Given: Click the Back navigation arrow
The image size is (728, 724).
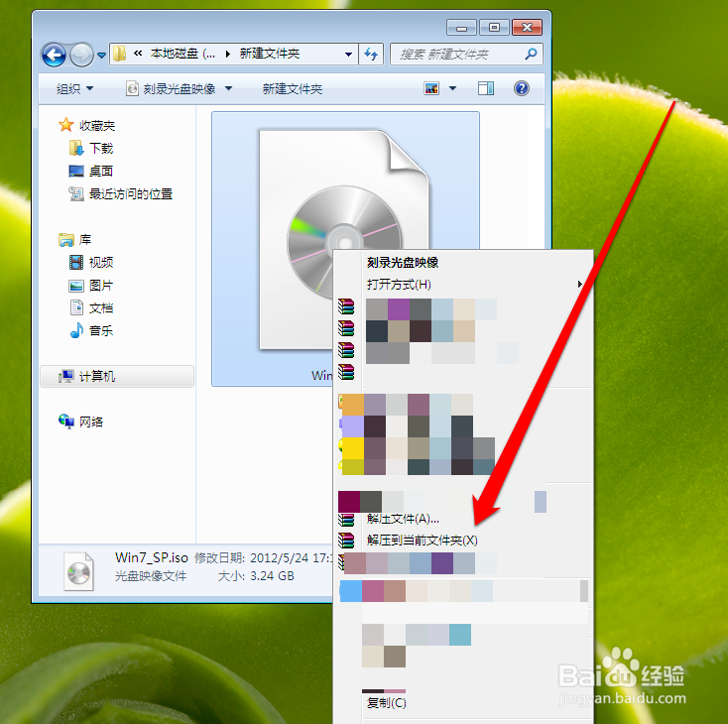Looking at the screenshot, I should (54, 55).
